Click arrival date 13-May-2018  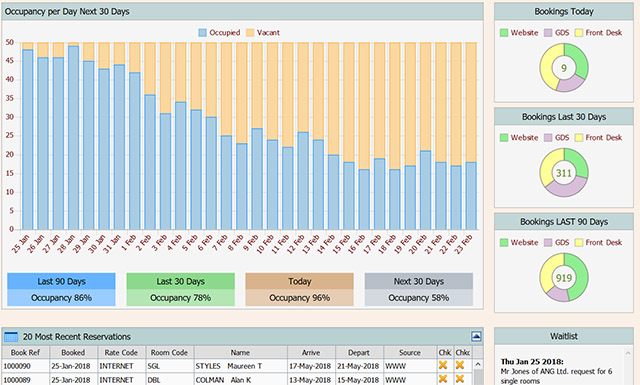pos(310,380)
